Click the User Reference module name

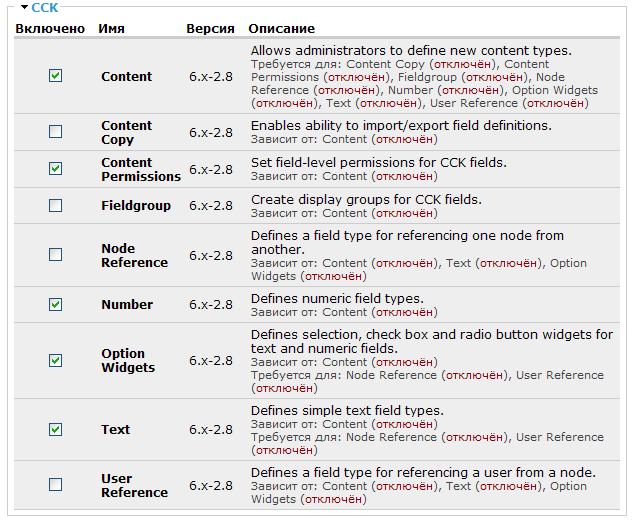coord(134,485)
